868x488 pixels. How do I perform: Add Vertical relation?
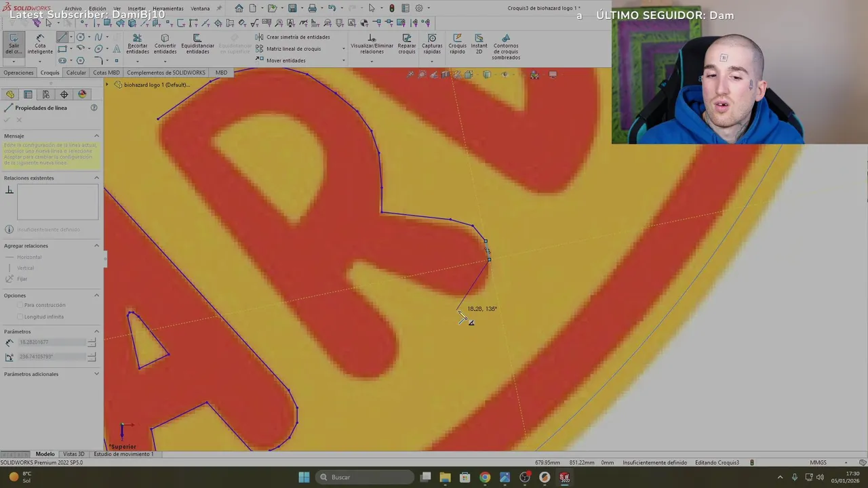tap(25, 268)
